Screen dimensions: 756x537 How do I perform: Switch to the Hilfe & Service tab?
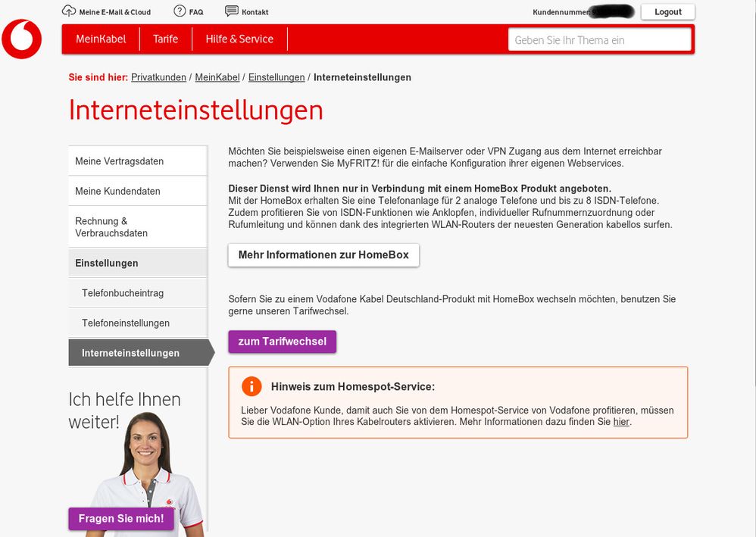tap(239, 39)
